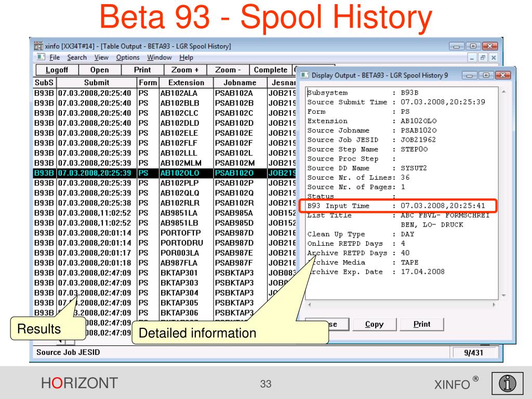Image resolution: width=532 pixels, height=399 pixels.
Task: Maximize the Display Output window
Action: click(x=486, y=75)
